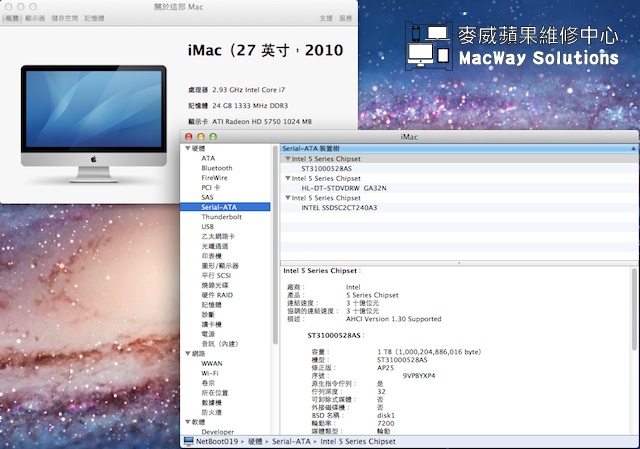Select 診斷 in the sidebar

208,315
